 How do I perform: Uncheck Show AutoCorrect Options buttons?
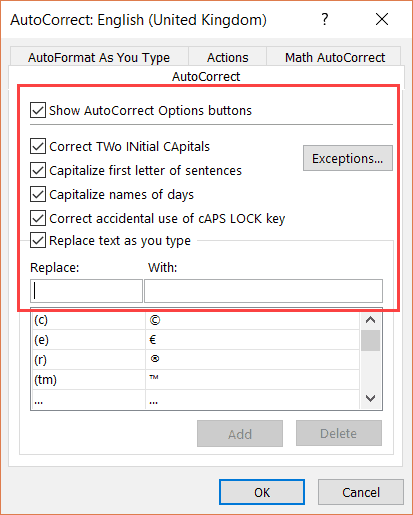coord(38,110)
